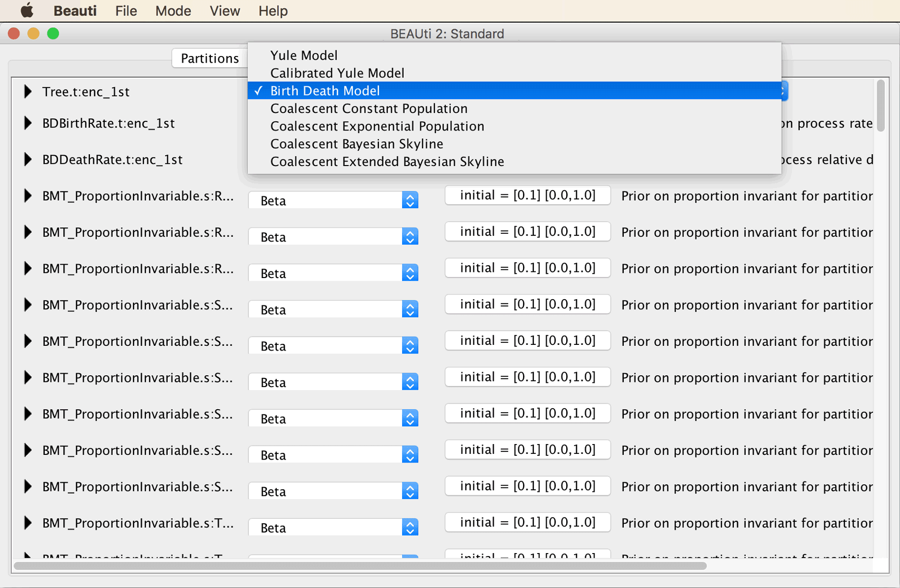Keep the checked Birth Death Model

coord(514,90)
